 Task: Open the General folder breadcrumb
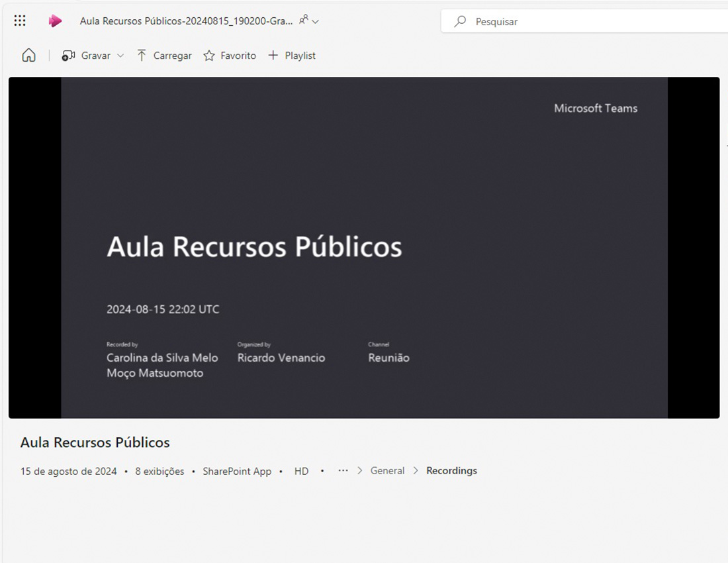(x=387, y=470)
